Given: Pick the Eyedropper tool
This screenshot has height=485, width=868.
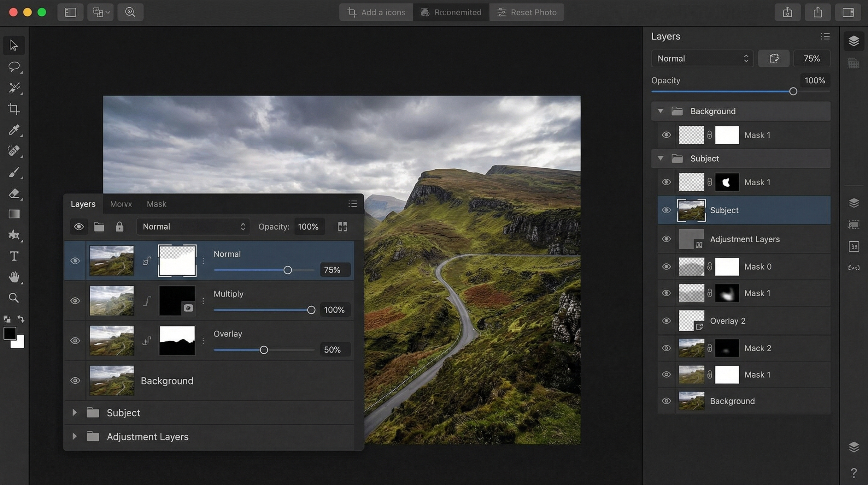Looking at the screenshot, I should click(14, 130).
